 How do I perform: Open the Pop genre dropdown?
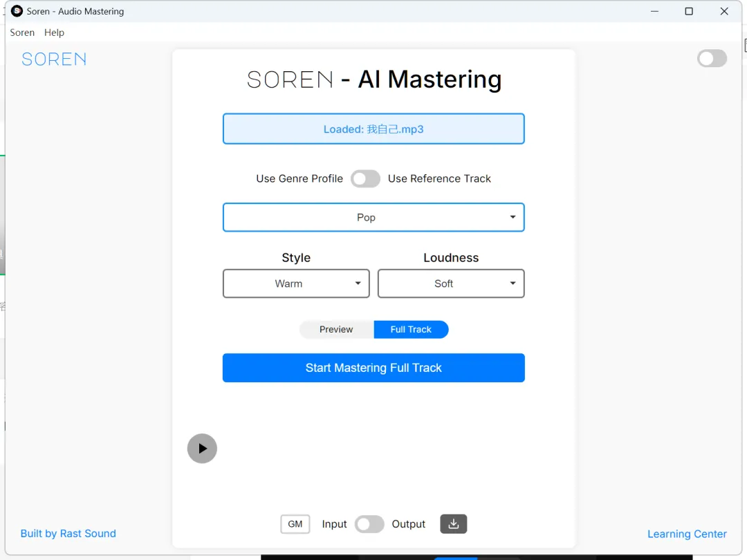click(x=373, y=217)
